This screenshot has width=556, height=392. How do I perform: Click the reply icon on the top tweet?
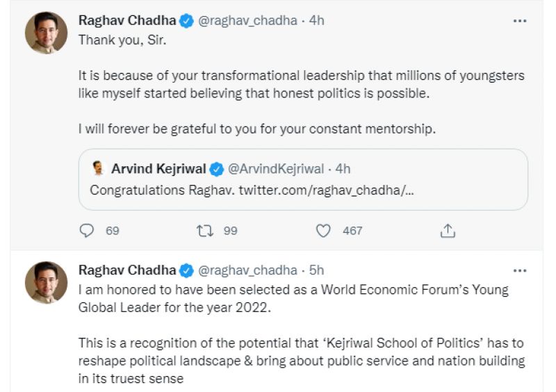tap(87, 230)
